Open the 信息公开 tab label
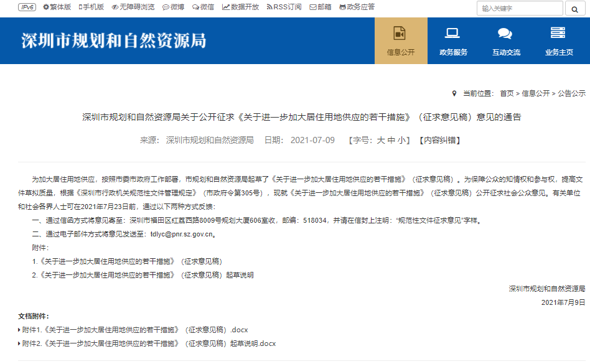Screen dimensions: 590x364 coord(401,52)
